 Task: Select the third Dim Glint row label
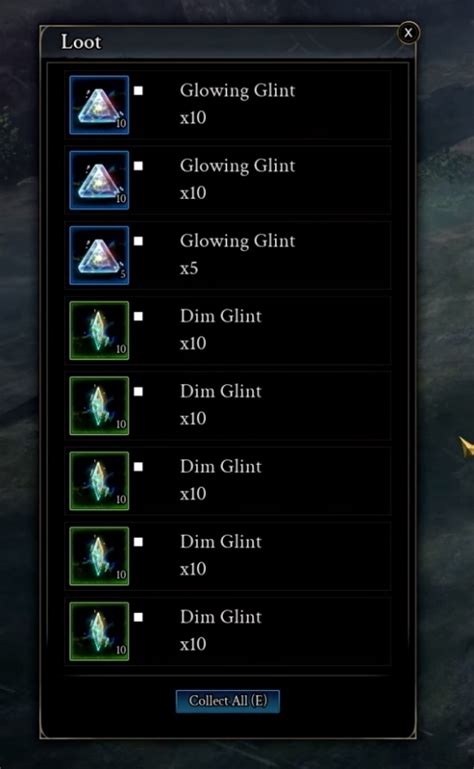[221, 466]
